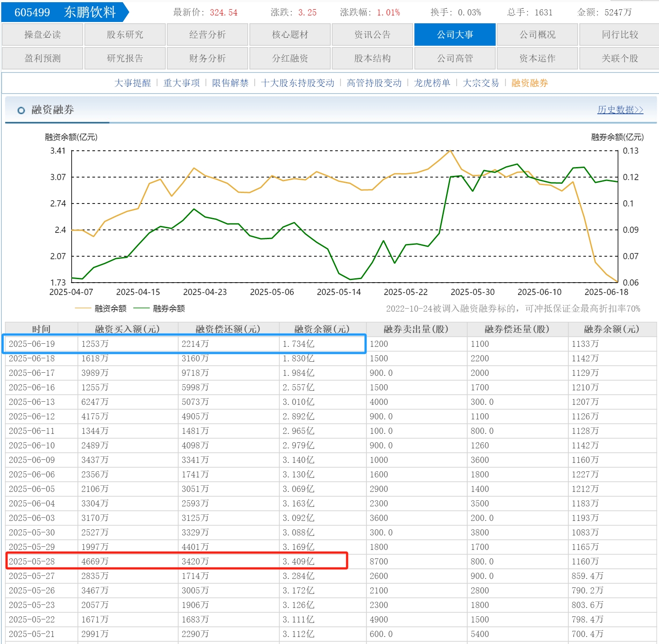Click 十大股东持股变动 link
The height and width of the screenshot is (644, 659).
297,83
